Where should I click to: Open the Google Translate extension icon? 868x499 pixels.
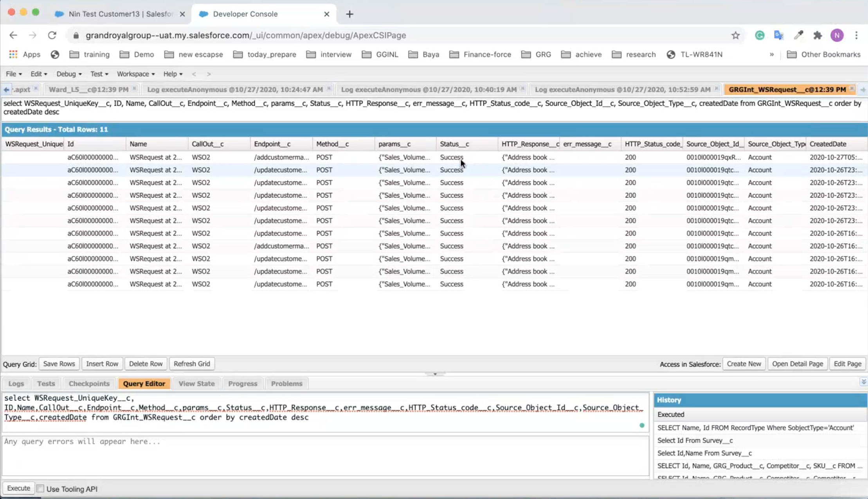pyautogui.click(x=779, y=35)
